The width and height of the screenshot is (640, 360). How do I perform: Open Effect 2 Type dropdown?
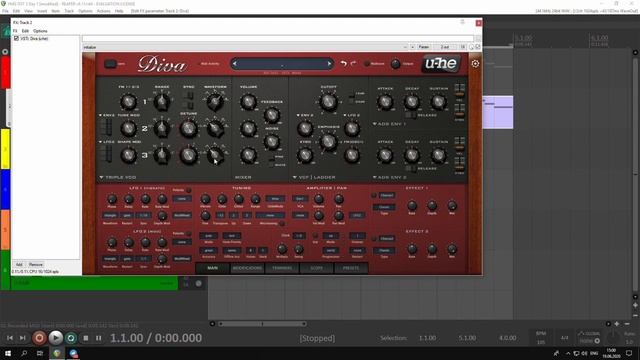coord(384,250)
